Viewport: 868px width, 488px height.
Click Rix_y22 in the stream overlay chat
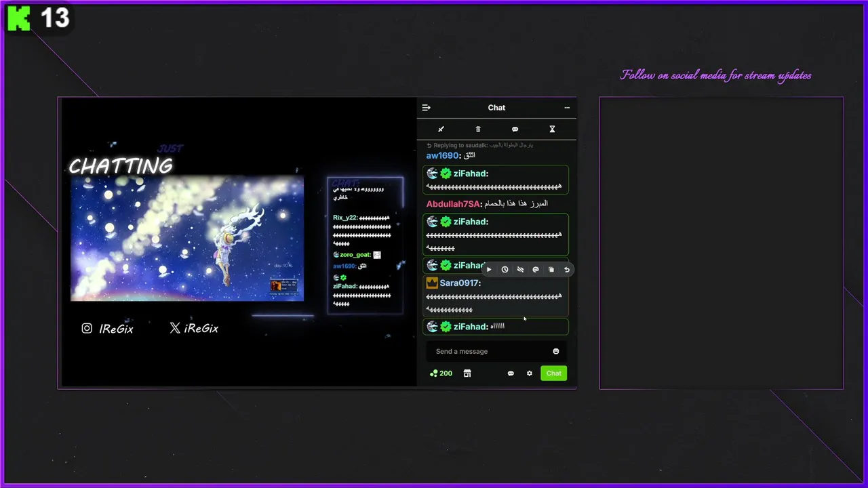point(344,218)
